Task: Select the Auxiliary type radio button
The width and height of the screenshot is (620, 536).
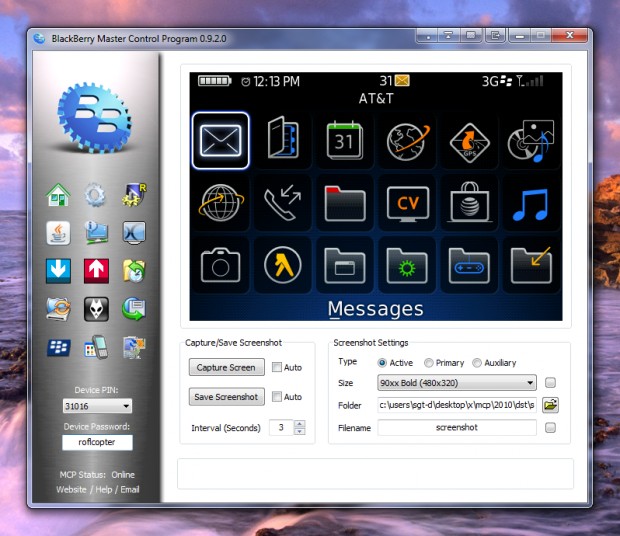Action: tap(477, 362)
